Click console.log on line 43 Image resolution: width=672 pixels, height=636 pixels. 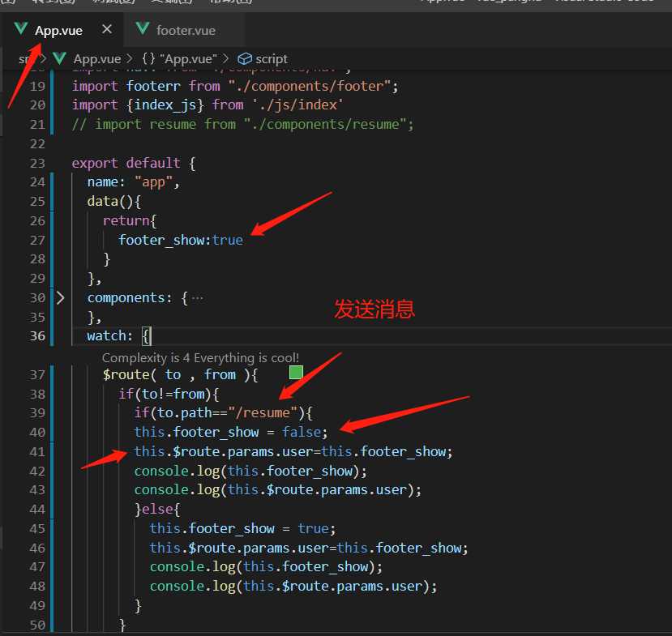278,489
